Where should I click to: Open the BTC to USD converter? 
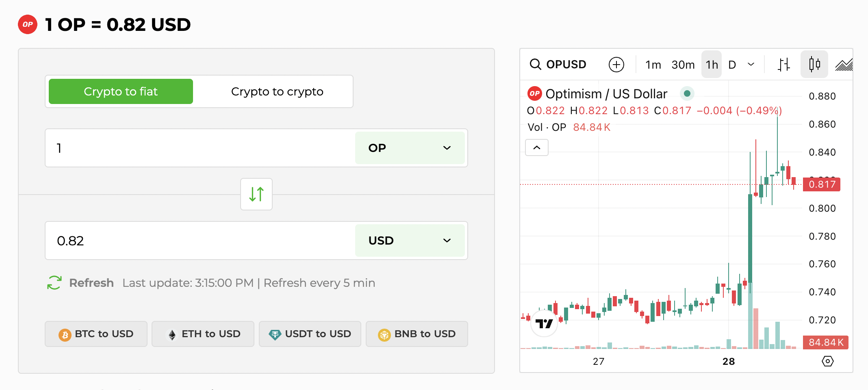coord(96,334)
